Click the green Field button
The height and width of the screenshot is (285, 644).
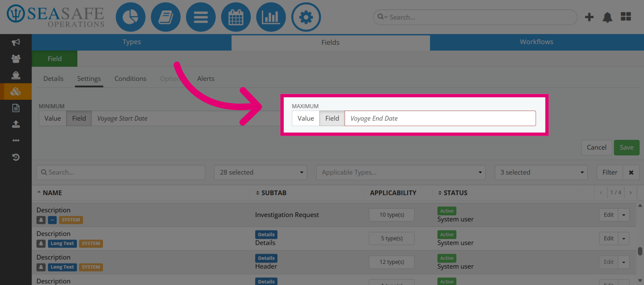tap(55, 59)
